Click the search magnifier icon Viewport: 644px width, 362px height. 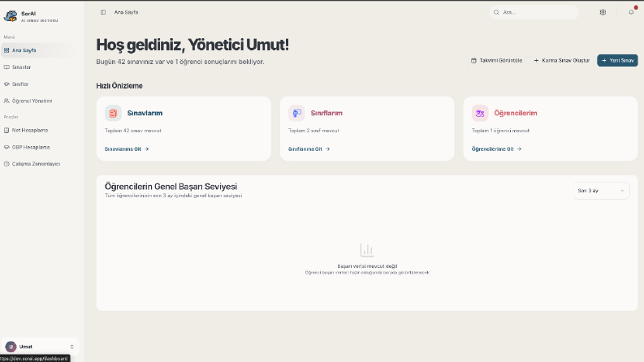coord(496,12)
